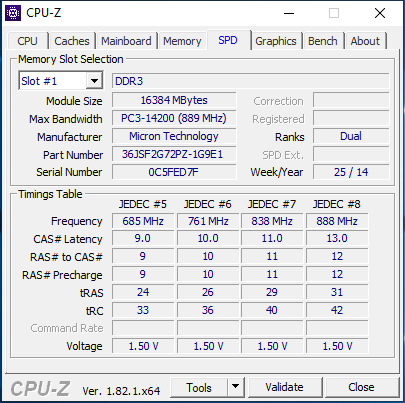Click the Part Number field 36JSF2G72PZ-1G9E1

[x=174, y=154]
